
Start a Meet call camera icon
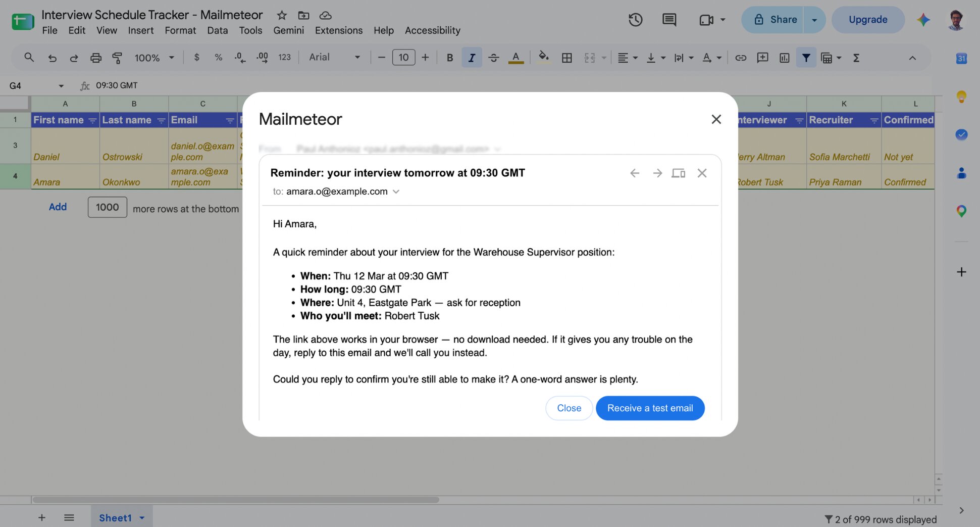(x=706, y=20)
